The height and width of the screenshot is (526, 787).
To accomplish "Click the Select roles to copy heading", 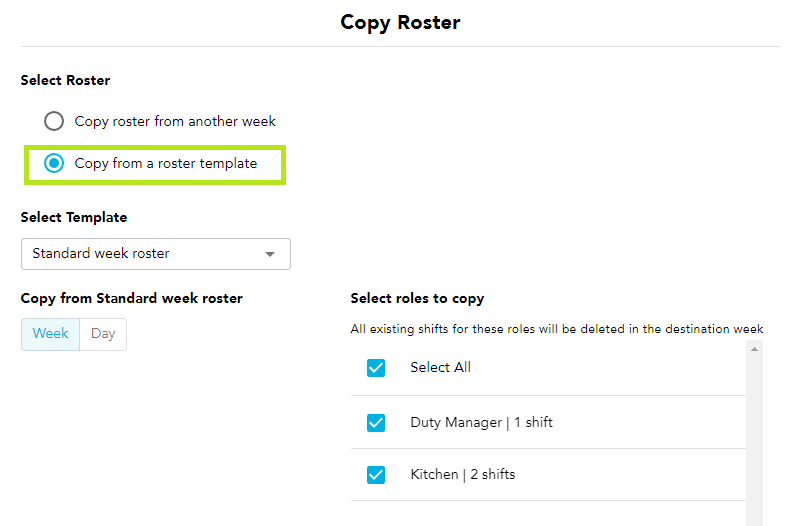I will click(417, 299).
